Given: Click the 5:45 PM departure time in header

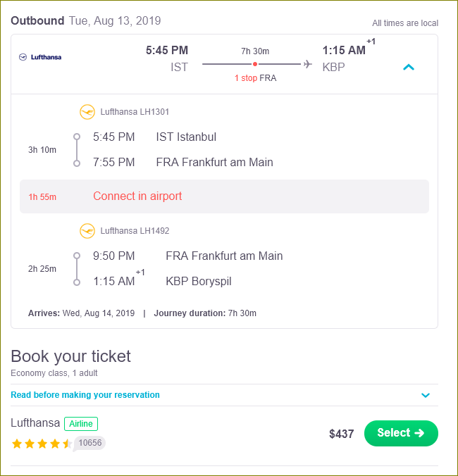Looking at the screenshot, I should [x=167, y=50].
